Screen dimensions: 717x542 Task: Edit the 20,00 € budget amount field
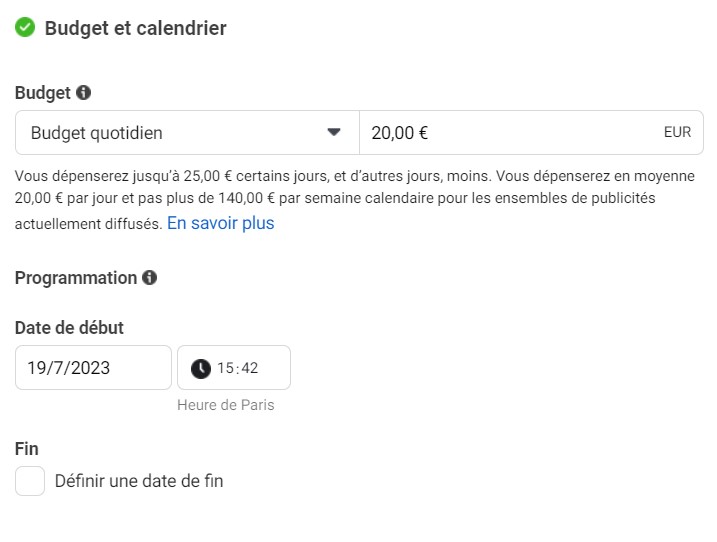click(531, 133)
